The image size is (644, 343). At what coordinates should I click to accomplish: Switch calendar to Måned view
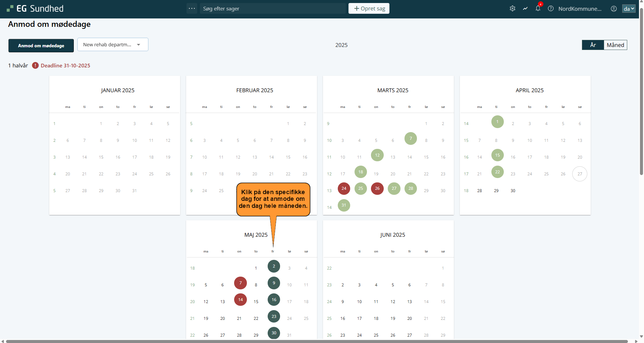(x=615, y=45)
